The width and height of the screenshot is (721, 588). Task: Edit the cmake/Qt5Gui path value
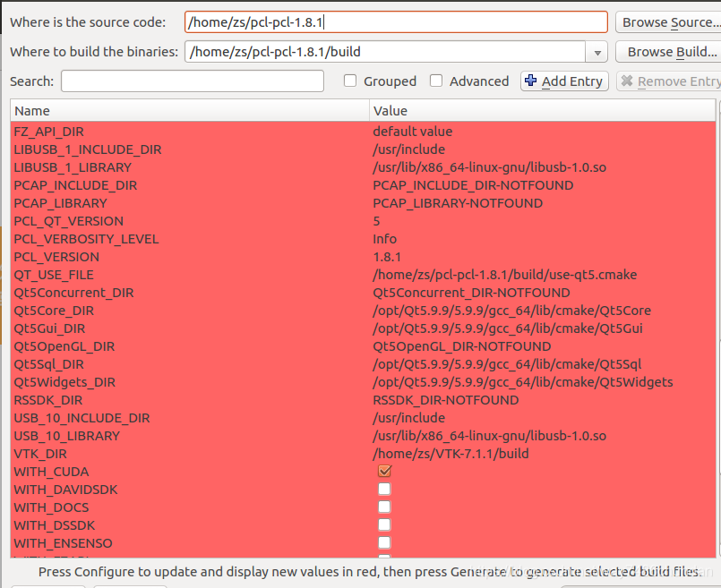pos(508,328)
